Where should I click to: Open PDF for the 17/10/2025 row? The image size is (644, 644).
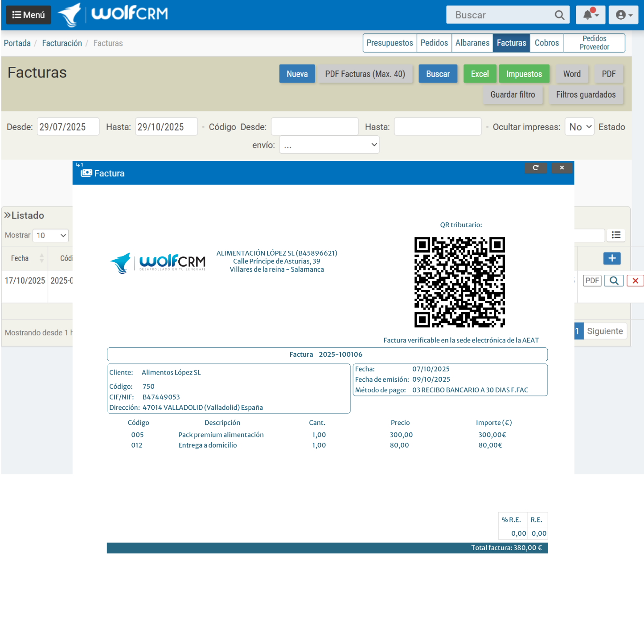592,281
